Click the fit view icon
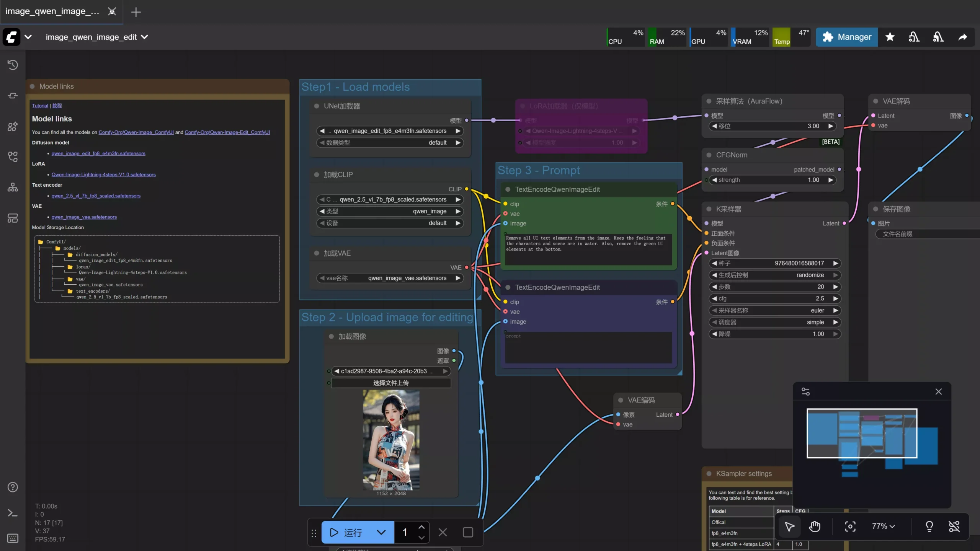Image resolution: width=980 pixels, height=551 pixels. click(850, 527)
